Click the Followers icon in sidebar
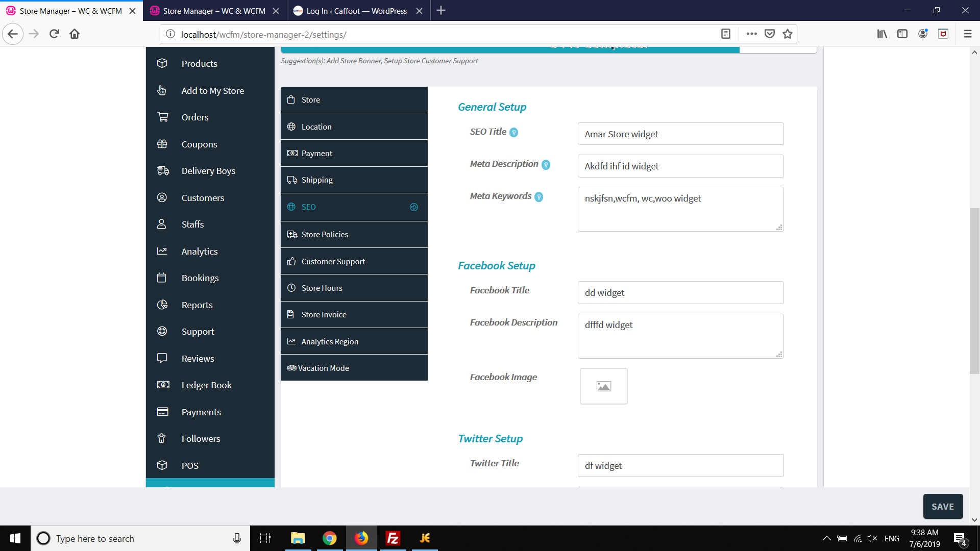 [x=162, y=438]
